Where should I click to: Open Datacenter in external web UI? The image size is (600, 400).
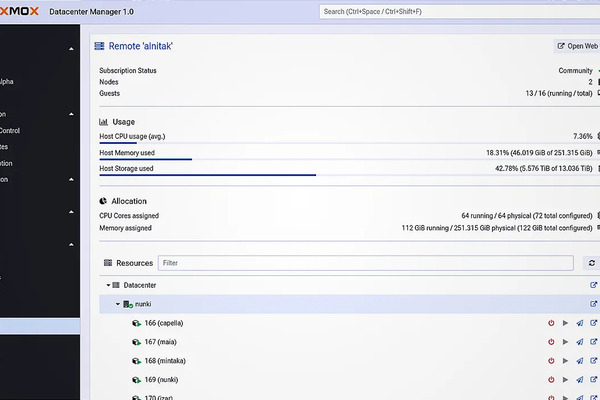pyautogui.click(x=593, y=285)
